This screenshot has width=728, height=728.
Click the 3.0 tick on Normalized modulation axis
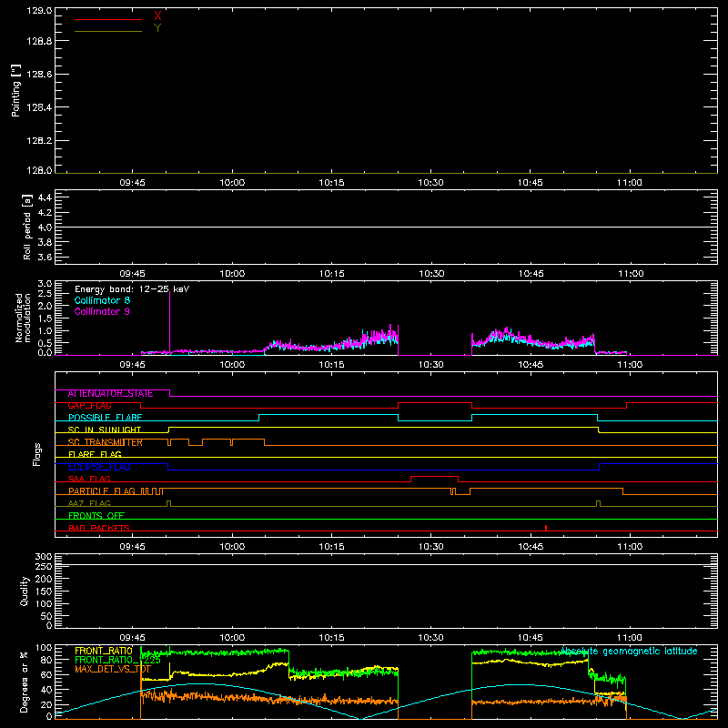[x=45, y=284]
